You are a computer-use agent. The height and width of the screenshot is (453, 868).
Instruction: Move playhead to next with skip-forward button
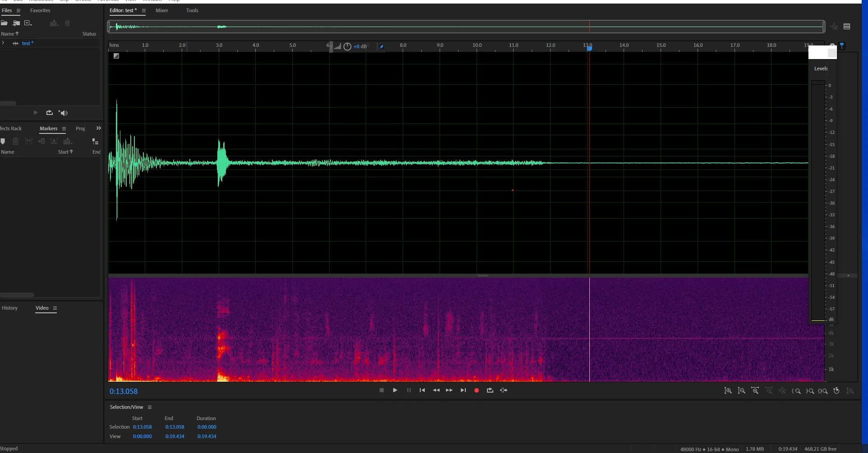(x=463, y=390)
